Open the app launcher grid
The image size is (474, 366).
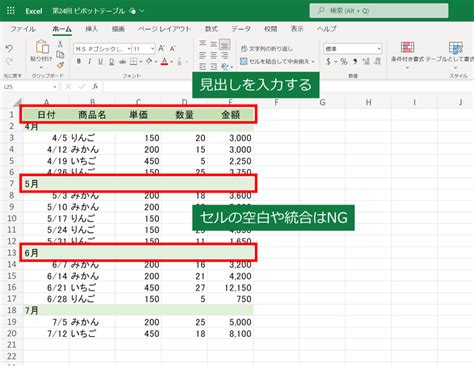[10, 11]
